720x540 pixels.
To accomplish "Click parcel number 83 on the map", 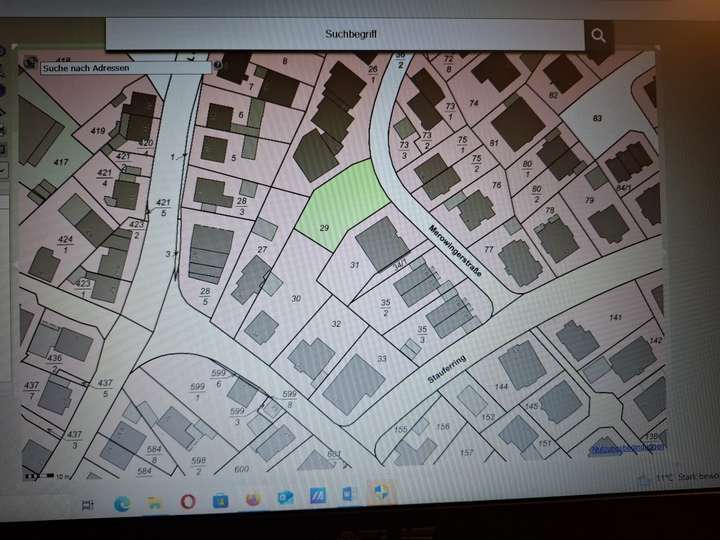I will coord(597,118).
